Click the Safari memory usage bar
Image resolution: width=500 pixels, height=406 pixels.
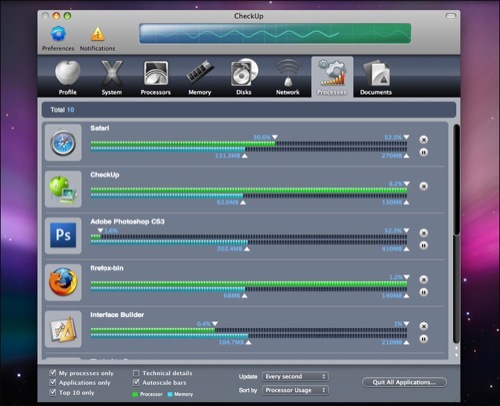click(249, 149)
